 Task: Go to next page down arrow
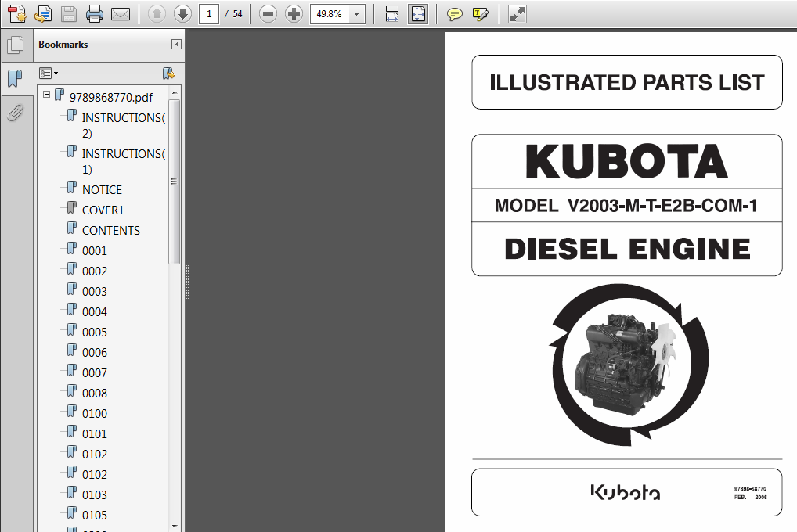(x=182, y=14)
